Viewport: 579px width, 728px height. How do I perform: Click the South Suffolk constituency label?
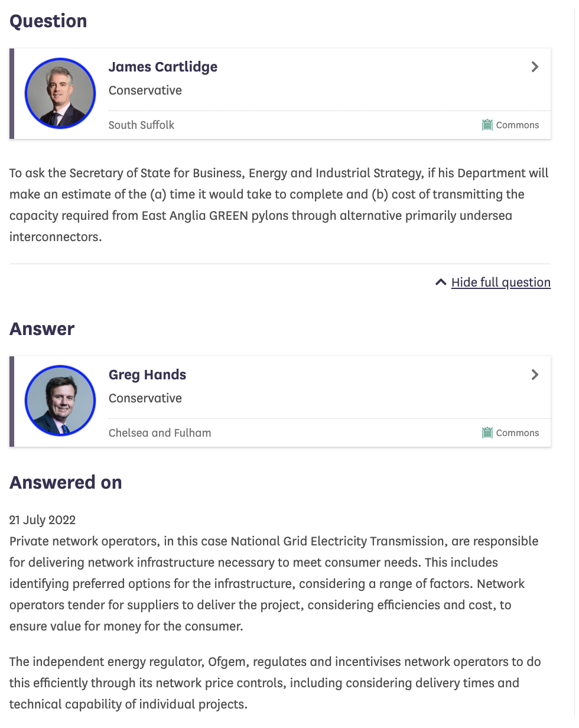[x=141, y=125]
